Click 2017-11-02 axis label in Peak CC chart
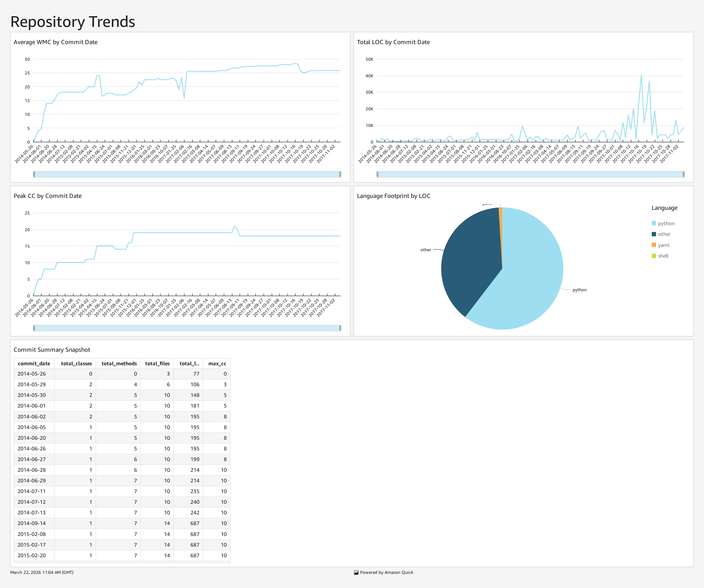 tap(326, 308)
